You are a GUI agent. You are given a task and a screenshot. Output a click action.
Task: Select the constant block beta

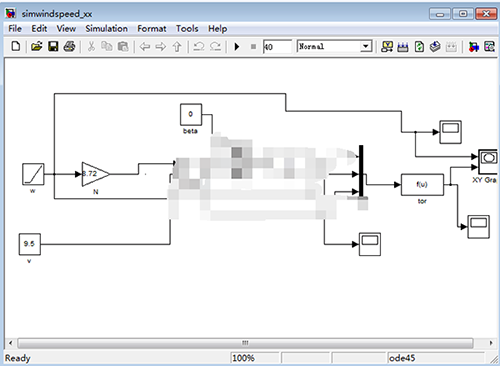pos(191,114)
